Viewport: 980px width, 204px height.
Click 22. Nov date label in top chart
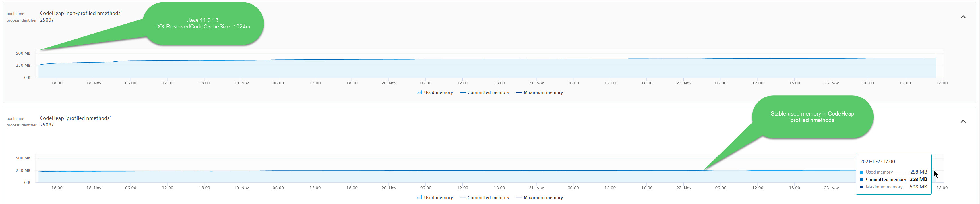click(684, 83)
